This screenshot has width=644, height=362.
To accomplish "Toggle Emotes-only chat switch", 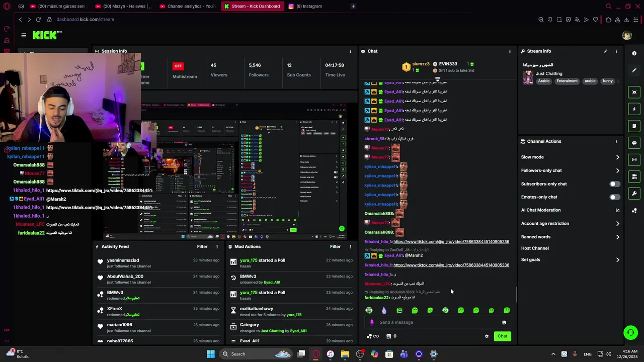I will click(615, 197).
